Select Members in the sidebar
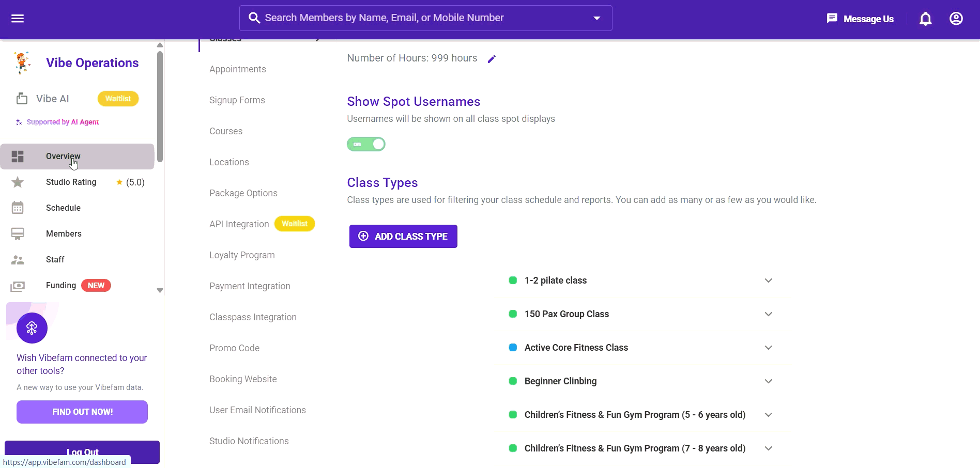 pos(77,233)
